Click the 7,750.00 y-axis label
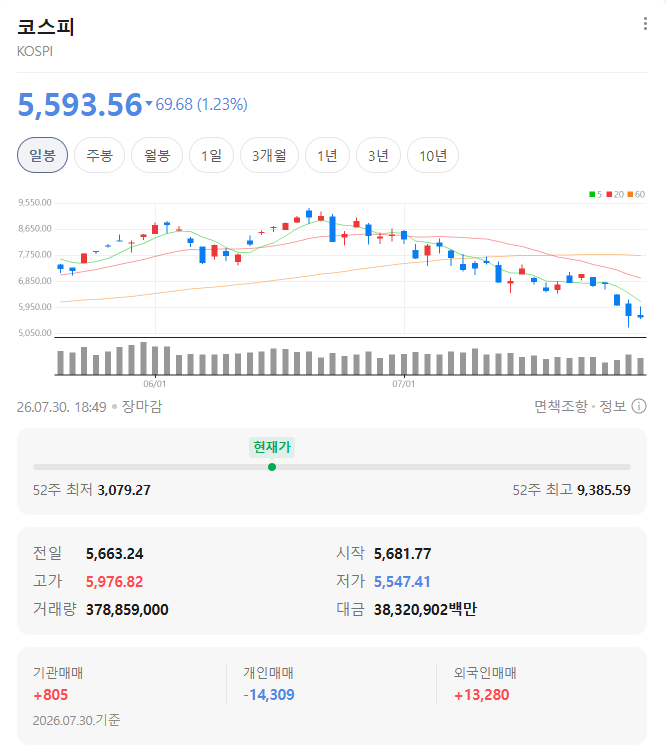 (35, 254)
